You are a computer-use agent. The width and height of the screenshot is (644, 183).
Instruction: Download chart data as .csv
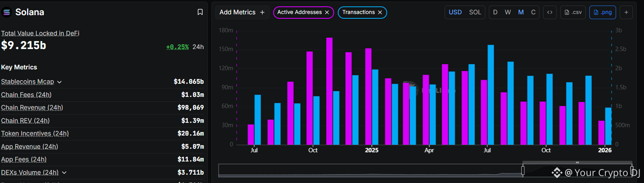(573, 12)
